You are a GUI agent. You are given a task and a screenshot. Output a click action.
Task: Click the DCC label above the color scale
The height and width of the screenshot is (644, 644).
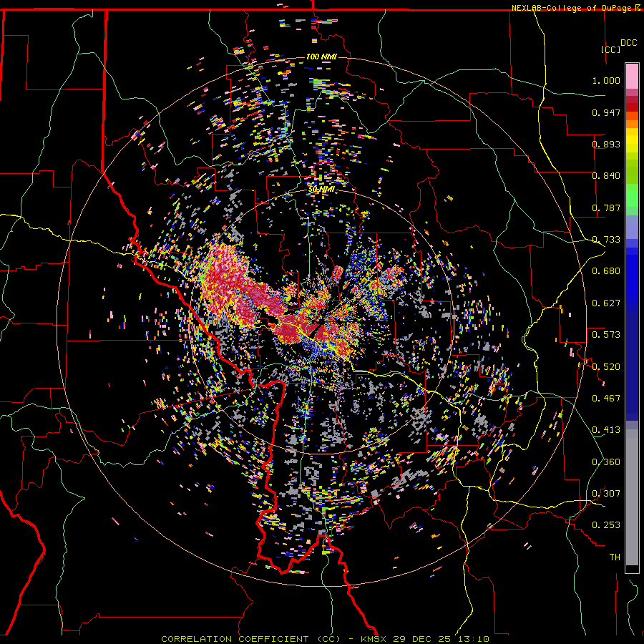628,43
